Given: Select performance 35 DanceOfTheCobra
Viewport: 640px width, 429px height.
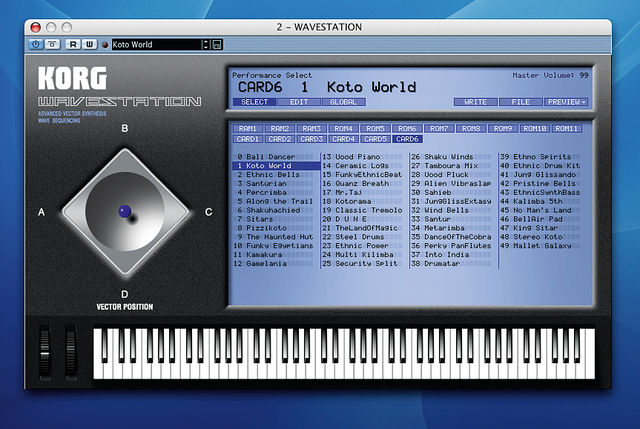Looking at the screenshot, I should (454, 237).
